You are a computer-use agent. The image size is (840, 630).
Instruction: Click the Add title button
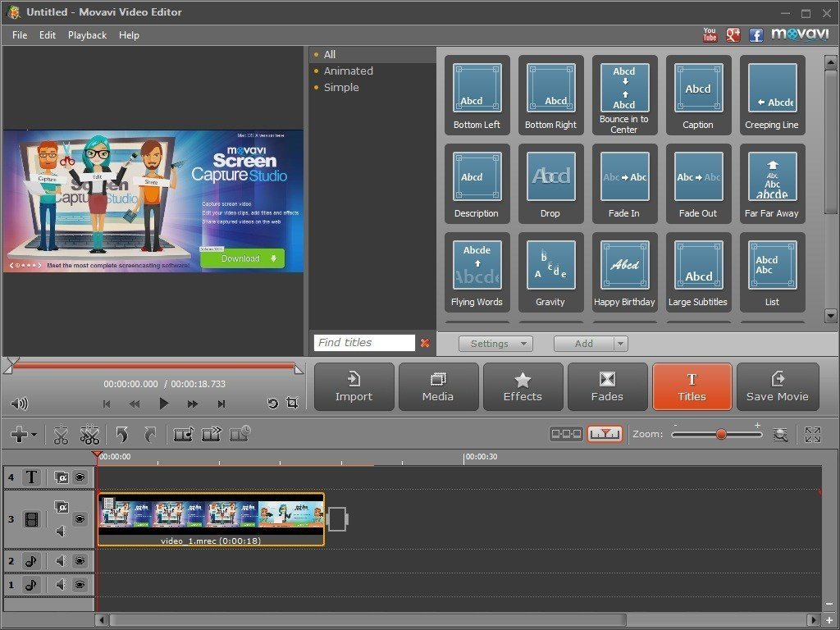click(584, 344)
